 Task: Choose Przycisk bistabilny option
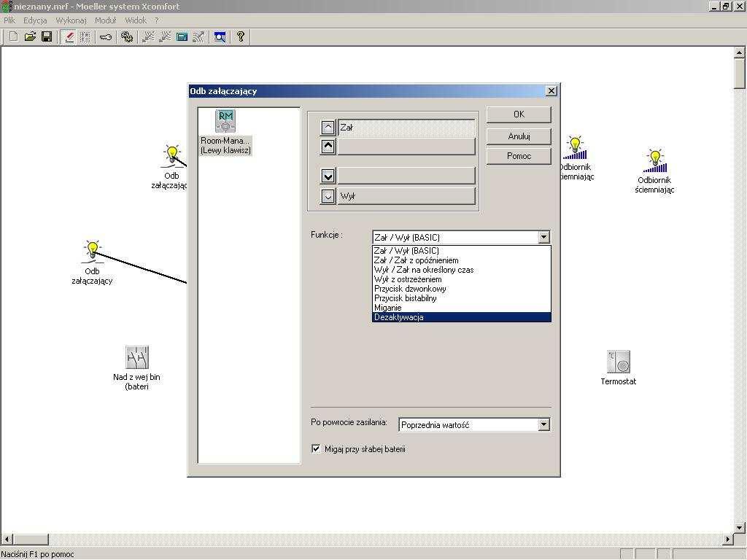coord(461,298)
